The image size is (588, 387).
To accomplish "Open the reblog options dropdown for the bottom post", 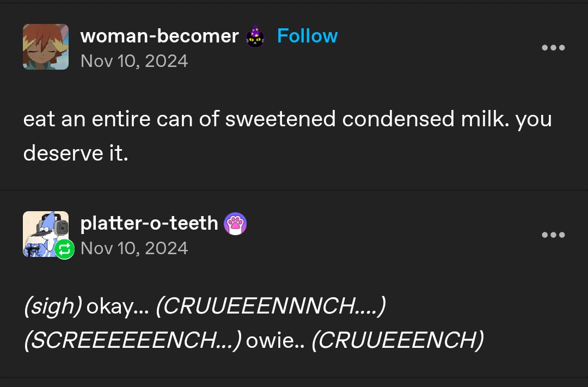I will [553, 235].
